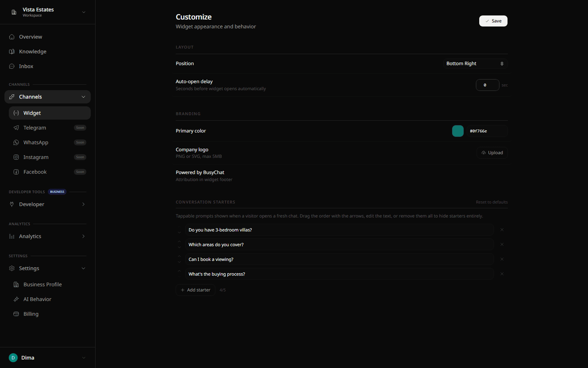Edit the 'Do you have 3-bedroom villas?' field
This screenshot has height=368, width=588.
[339, 230]
